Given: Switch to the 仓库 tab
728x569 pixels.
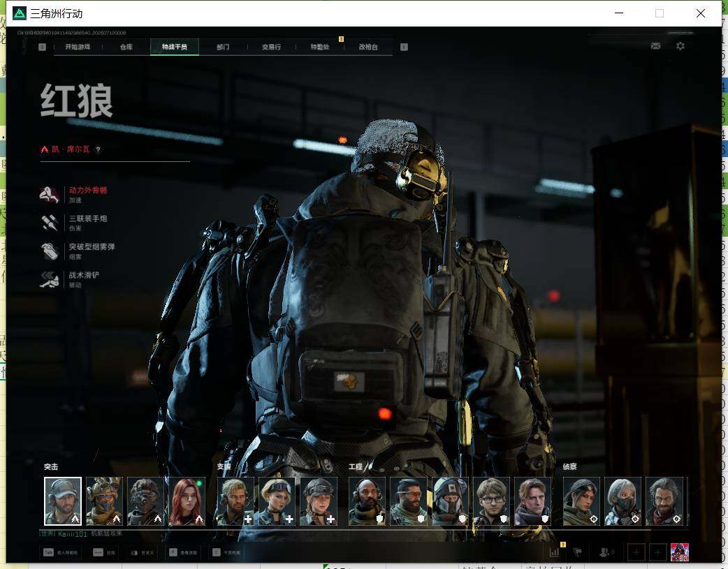Looking at the screenshot, I should click(x=126, y=47).
